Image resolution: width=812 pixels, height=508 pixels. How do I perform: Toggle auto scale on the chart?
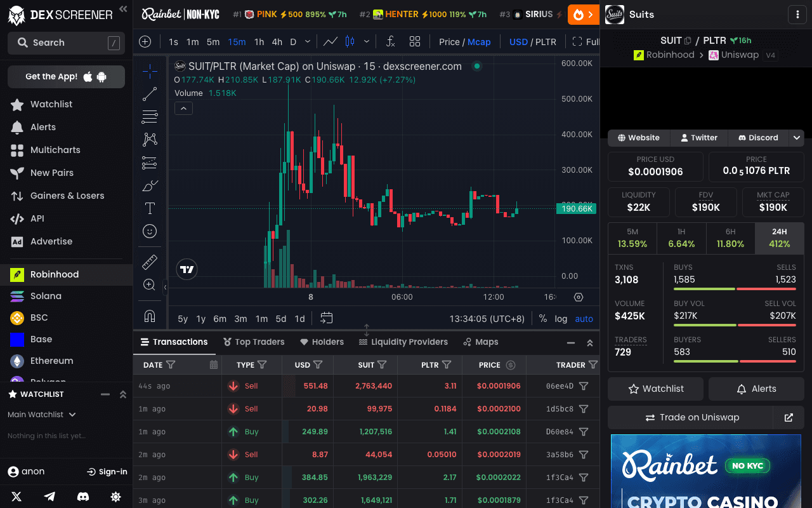click(x=584, y=319)
